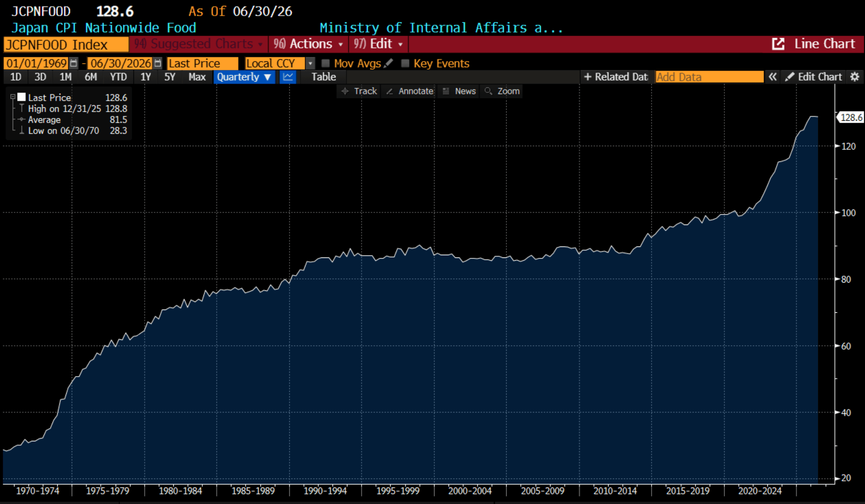Open the Suggested Charts dropdown menu
This screenshot has height=504, width=865.
198,44
